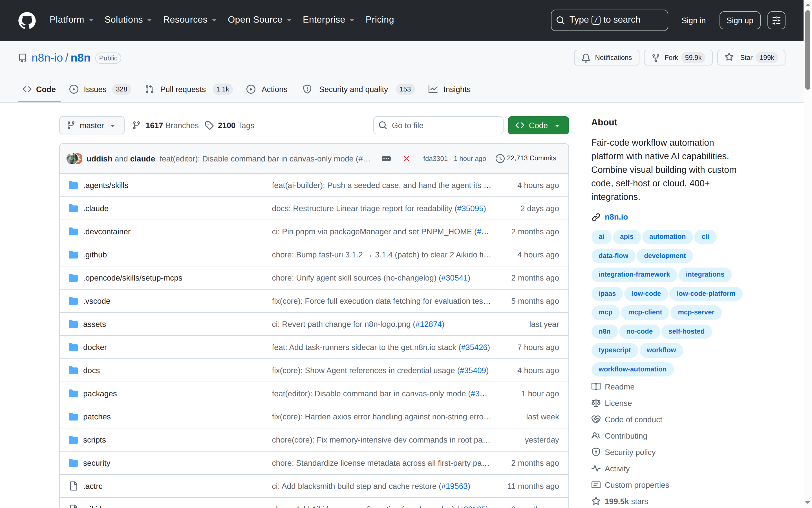This screenshot has height=508, width=812.
Task: Open the Actions tab
Action: pyautogui.click(x=267, y=89)
